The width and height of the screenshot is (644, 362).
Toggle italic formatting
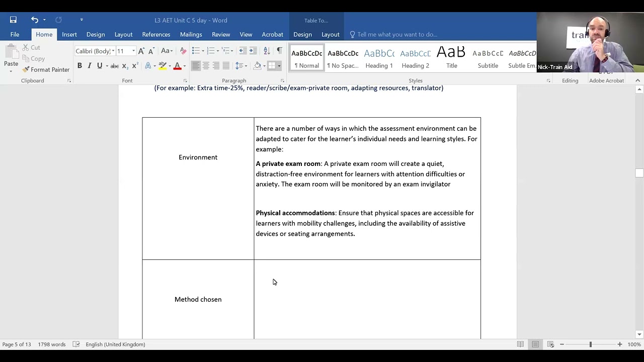click(89, 66)
